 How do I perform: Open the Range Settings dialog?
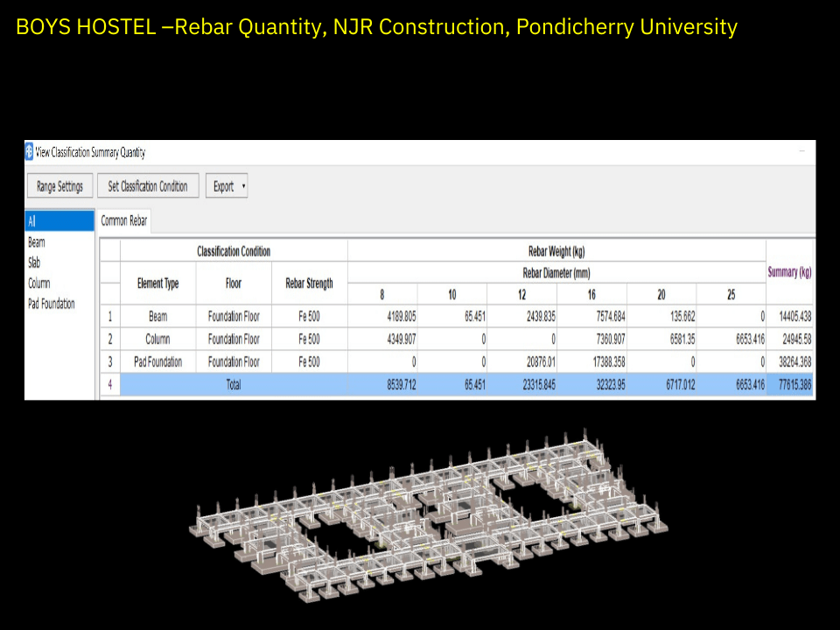tap(60, 185)
